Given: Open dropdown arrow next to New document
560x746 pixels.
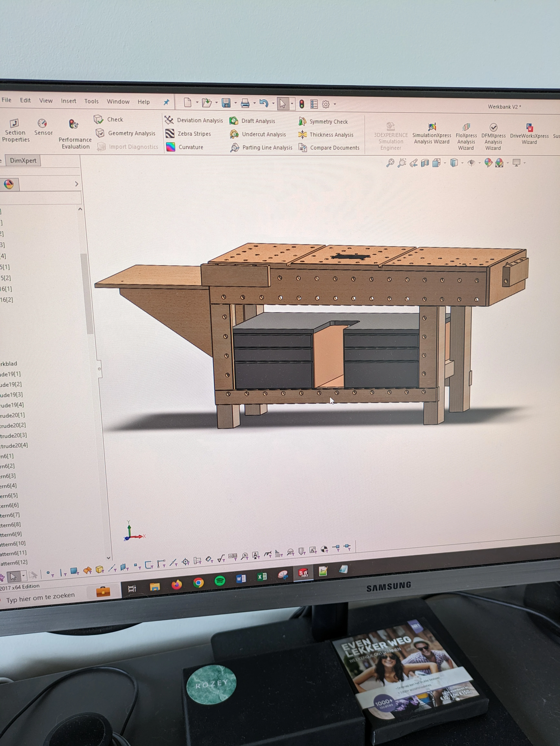Looking at the screenshot, I should 197,102.
